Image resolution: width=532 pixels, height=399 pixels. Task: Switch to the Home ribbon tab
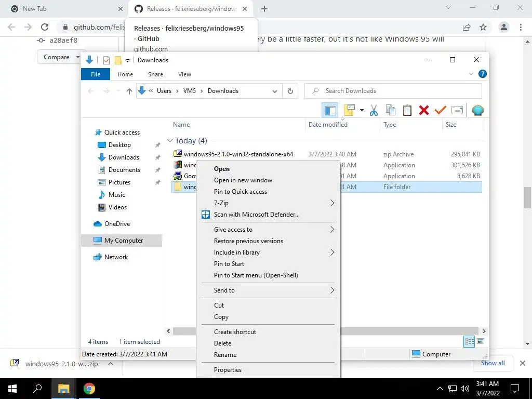(125, 74)
